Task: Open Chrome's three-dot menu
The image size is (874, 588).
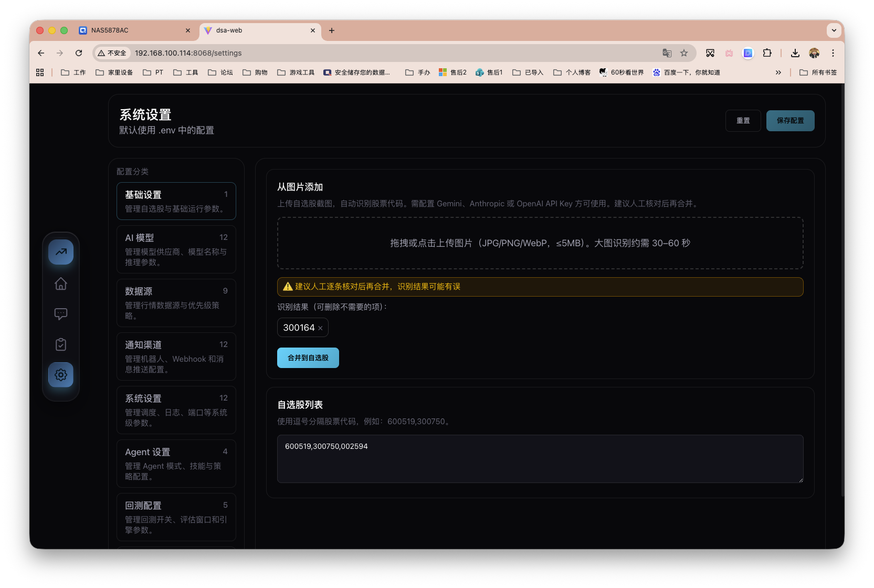Action: coord(833,53)
